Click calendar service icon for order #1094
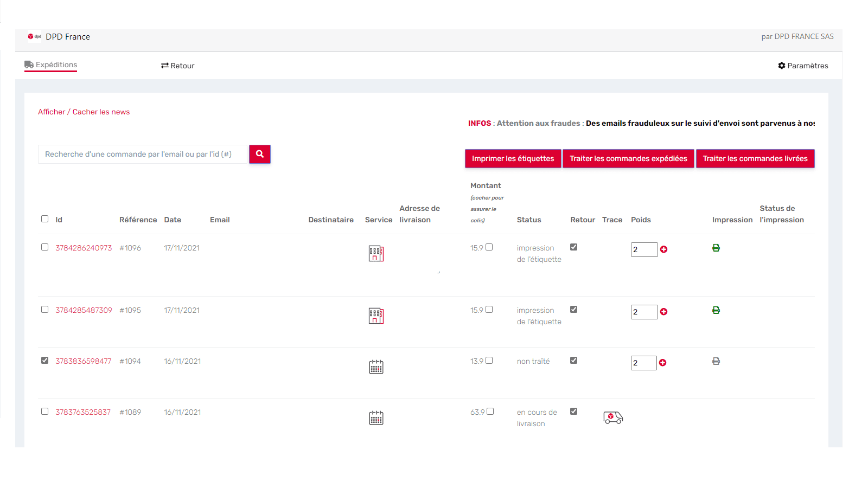The height and width of the screenshot is (488, 868). (x=376, y=367)
